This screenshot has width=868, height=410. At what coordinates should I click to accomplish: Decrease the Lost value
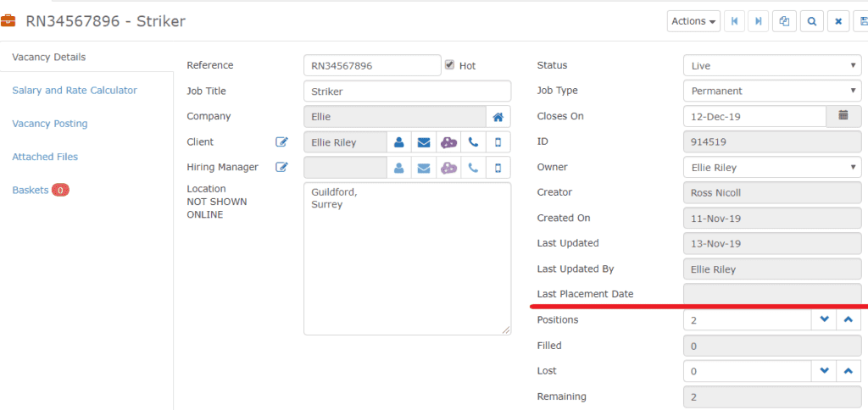(825, 371)
